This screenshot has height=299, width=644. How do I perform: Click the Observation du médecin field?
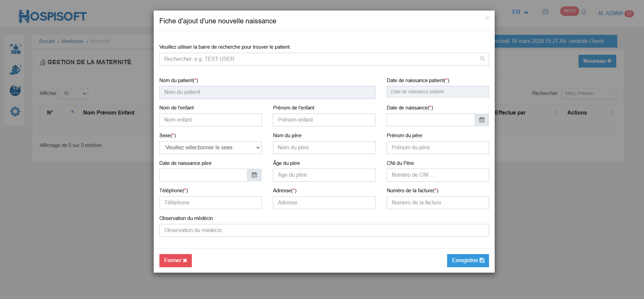pos(324,230)
